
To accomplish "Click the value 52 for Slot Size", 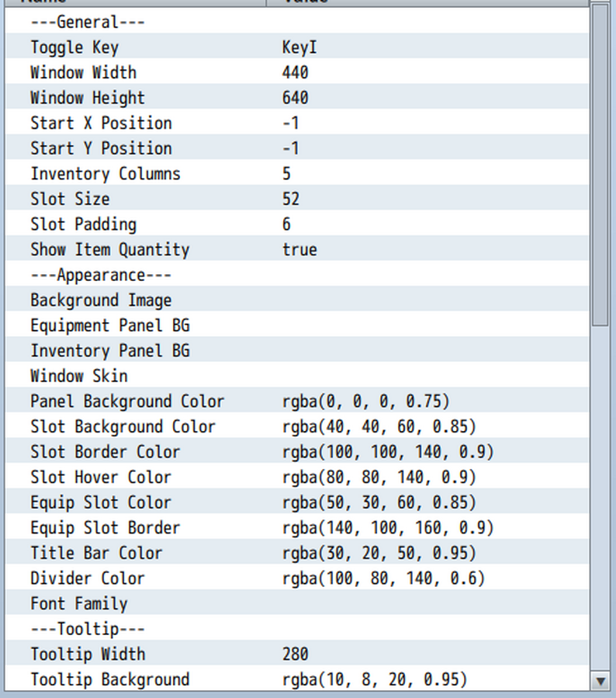I will [x=291, y=199].
